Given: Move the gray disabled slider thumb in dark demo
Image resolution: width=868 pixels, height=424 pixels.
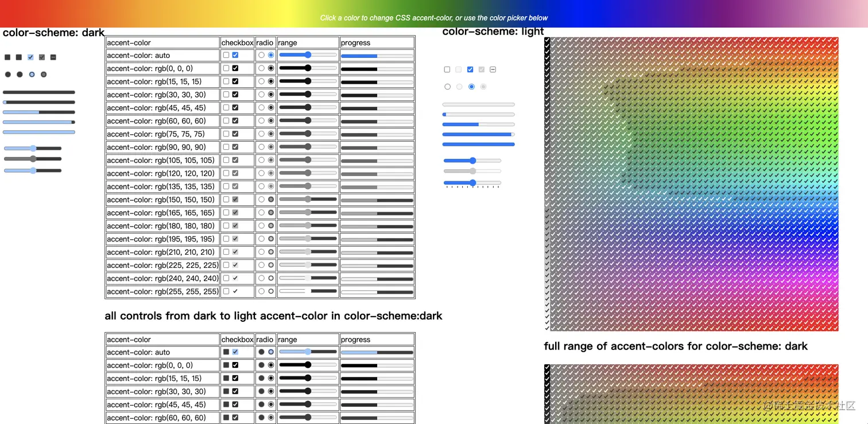Looking at the screenshot, I should pos(33,159).
